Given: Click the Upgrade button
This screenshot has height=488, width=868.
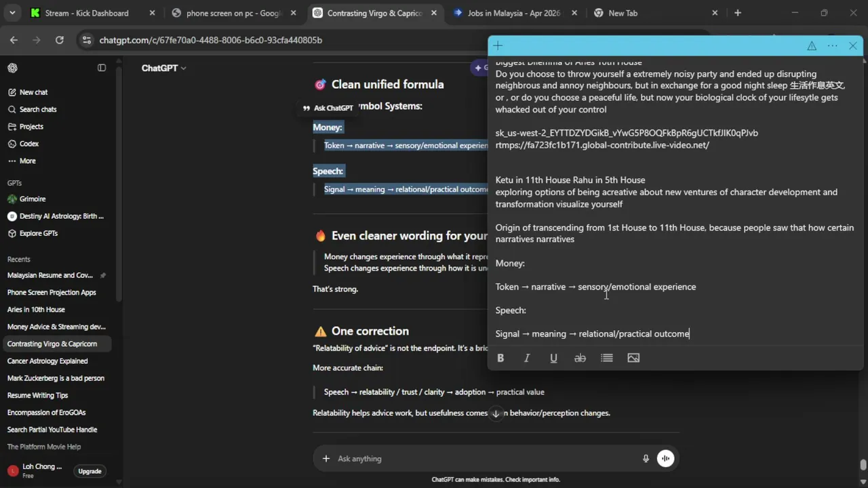Looking at the screenshot, I should 90,471.
